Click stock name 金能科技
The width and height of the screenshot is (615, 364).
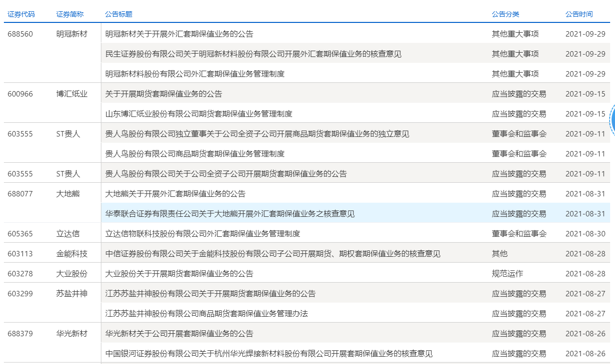(x=72, y=254)
